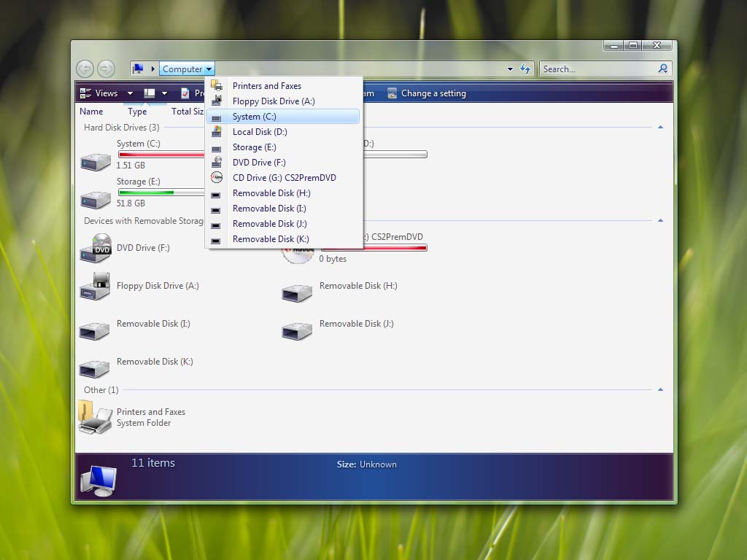Select the Removable Disk (K:) drive icon
This screenshot has height=560, width=747.
pos(94,369)
